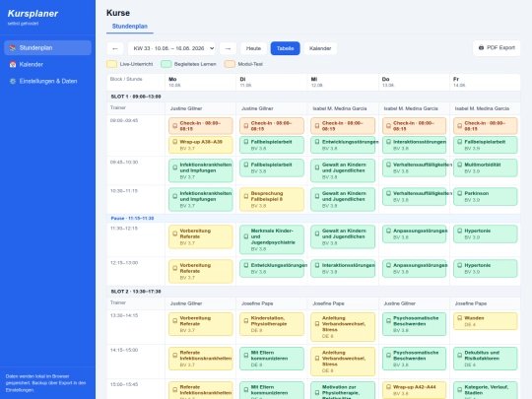Open the week selector dropdown KW 33
The height and width of the screenshot is (399, 532).
[171, 48]
